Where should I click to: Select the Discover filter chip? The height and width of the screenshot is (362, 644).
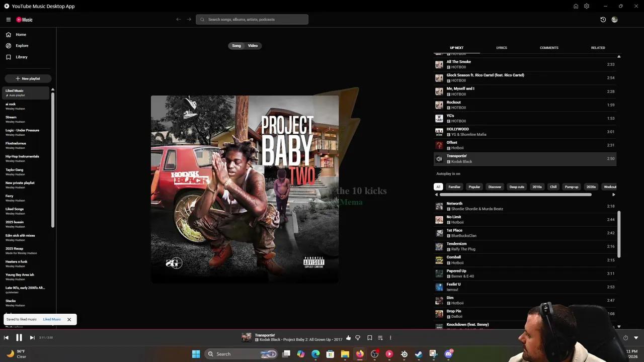tap(495, 187)
